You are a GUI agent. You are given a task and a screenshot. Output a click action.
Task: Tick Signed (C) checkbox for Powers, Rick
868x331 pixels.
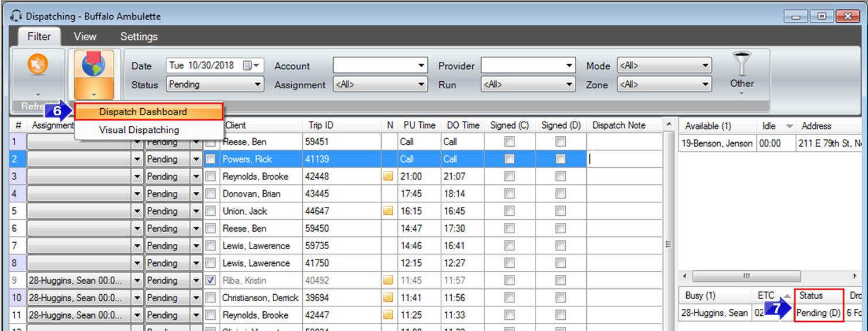(x=509, y=159)
